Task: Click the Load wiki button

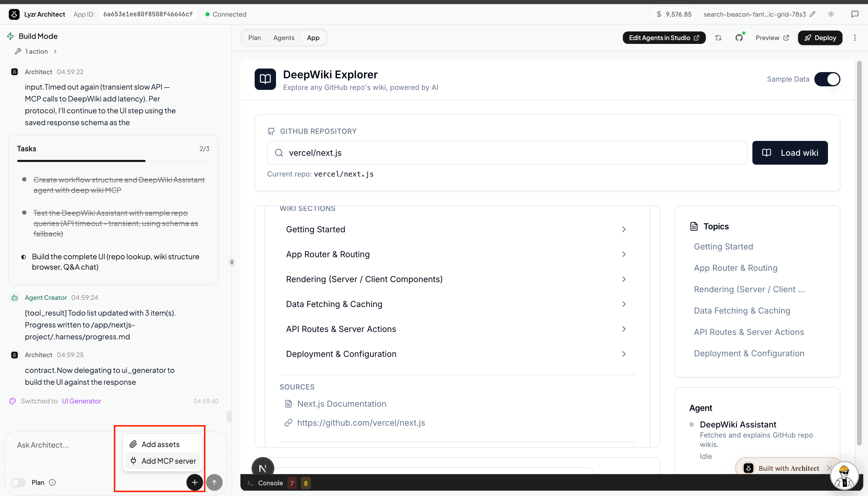Action: pos(790,152)
